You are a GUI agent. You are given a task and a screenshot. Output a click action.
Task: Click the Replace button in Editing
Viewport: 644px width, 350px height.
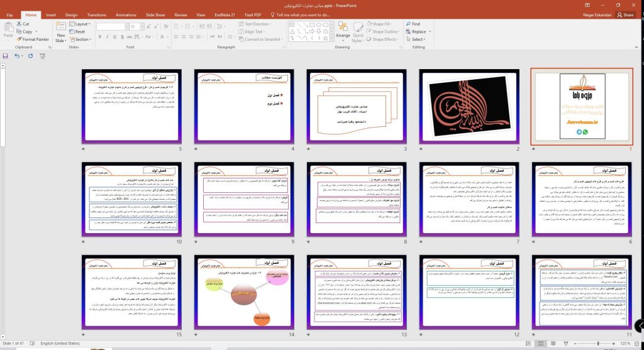(x=418, y=31)
